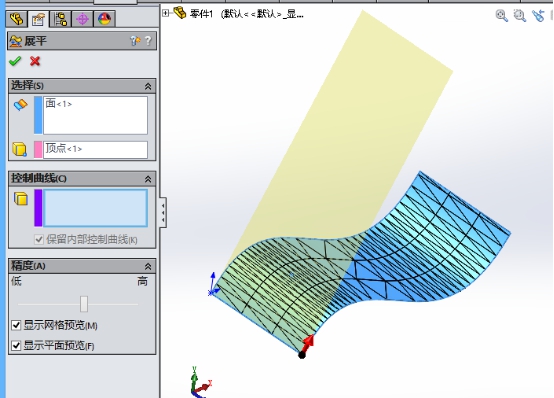Click the vertex icon beside 顶点<1>
554x398 pixels.
(20, 149)
